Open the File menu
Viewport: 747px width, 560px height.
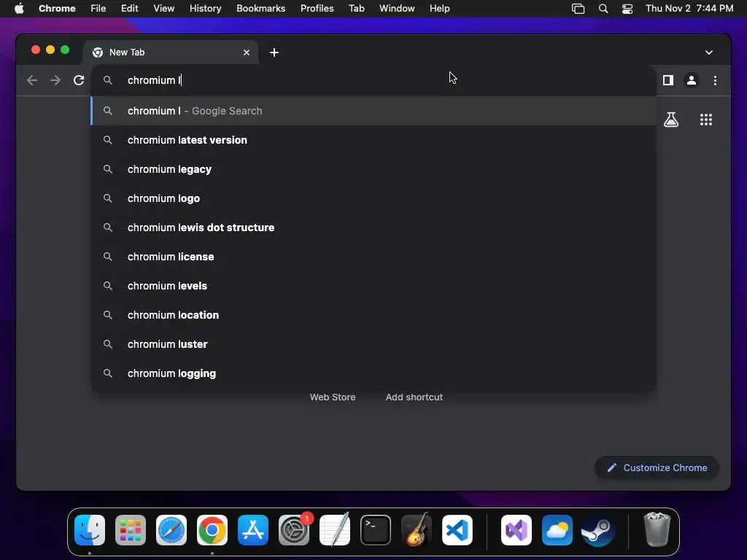click(98, 9)
